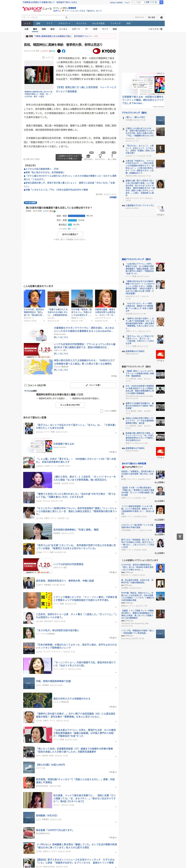
Task: Open トピックス一覧 link
Action: point(155,29)
